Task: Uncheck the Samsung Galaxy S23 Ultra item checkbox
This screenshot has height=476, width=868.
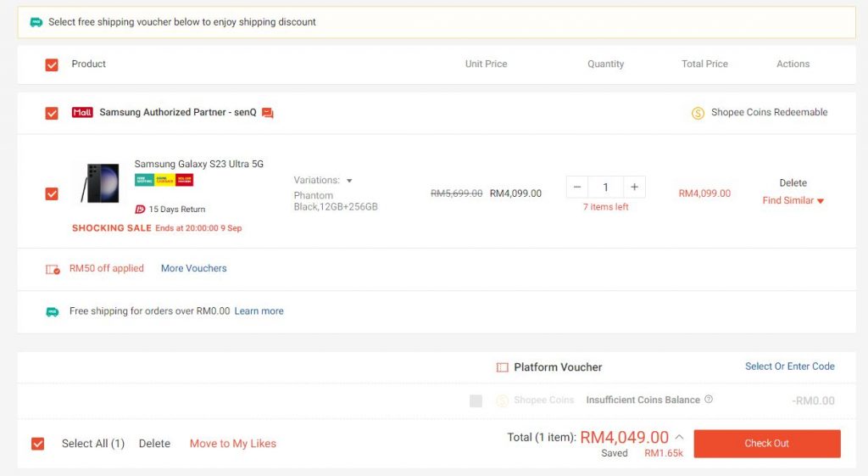Action: 52,193
